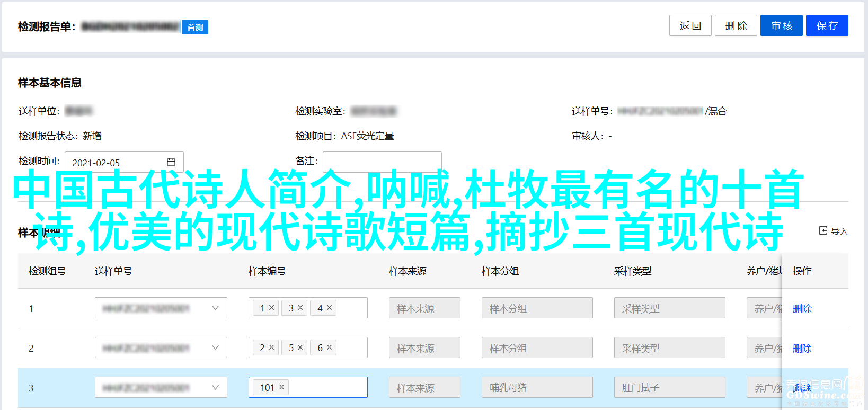Click the 操作 column header
The image size is (868, 410).
click(x=802, y=271)
